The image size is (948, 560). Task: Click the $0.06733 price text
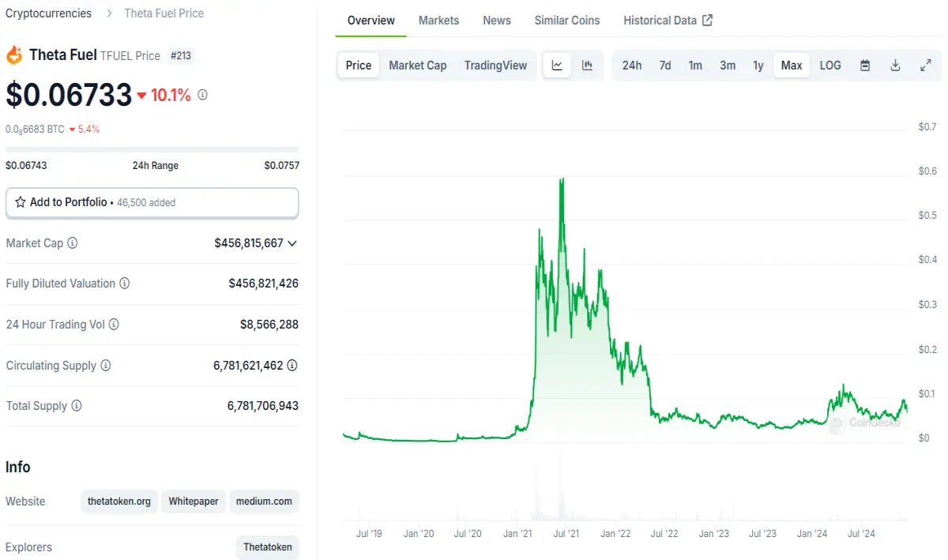(x=69, y=95)
